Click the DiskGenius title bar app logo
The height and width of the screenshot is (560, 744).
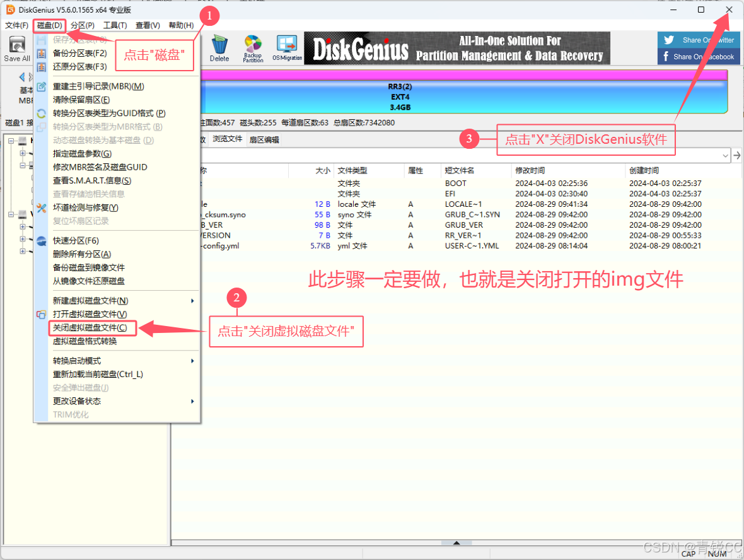(x=11, y=9)
